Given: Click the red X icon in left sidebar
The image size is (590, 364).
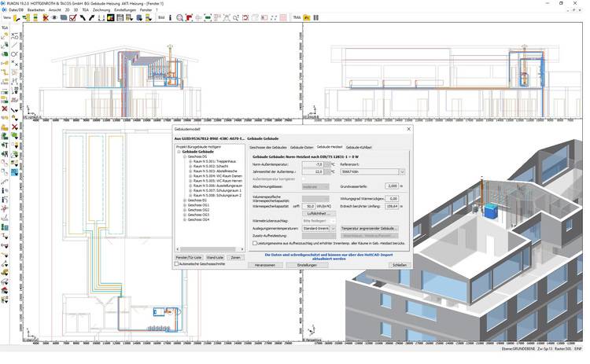Looking at the screenshot, I should pos(5,108).
